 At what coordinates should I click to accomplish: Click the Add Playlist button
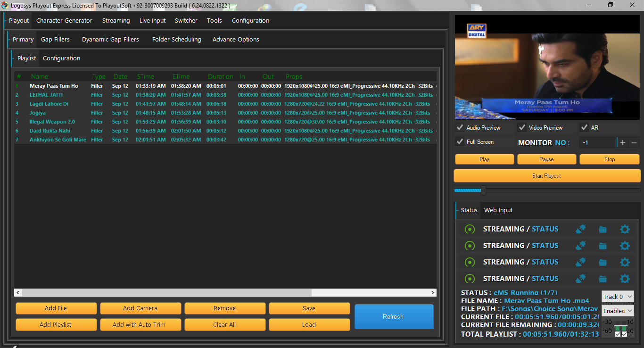pyautogui.click(x=56, y=324)
